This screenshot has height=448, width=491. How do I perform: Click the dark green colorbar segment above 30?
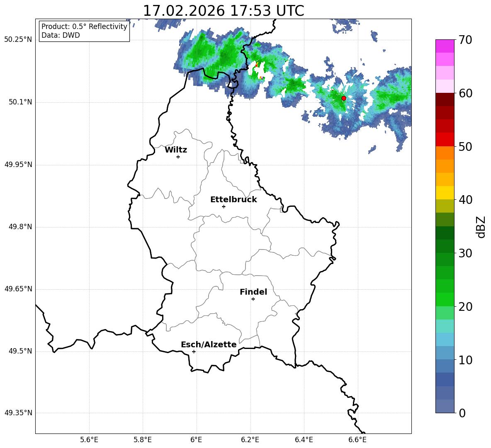[x=445, y=246]
